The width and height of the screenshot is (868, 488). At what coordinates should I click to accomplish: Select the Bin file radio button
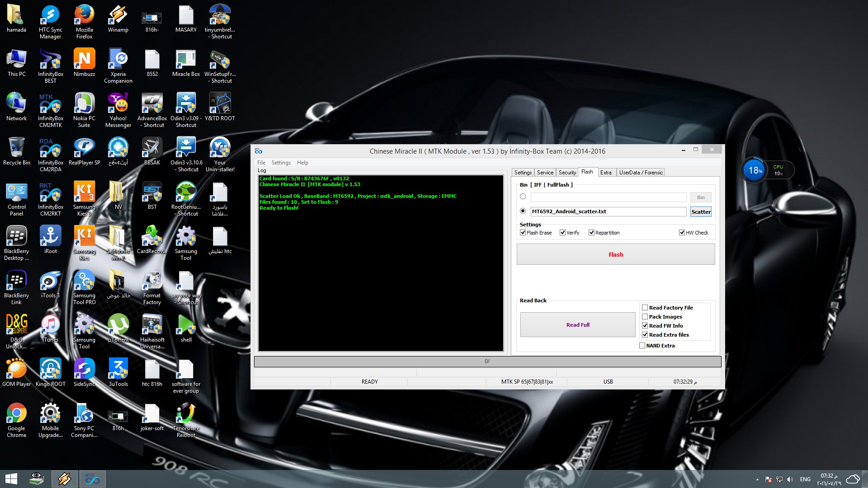pos(523,197)
